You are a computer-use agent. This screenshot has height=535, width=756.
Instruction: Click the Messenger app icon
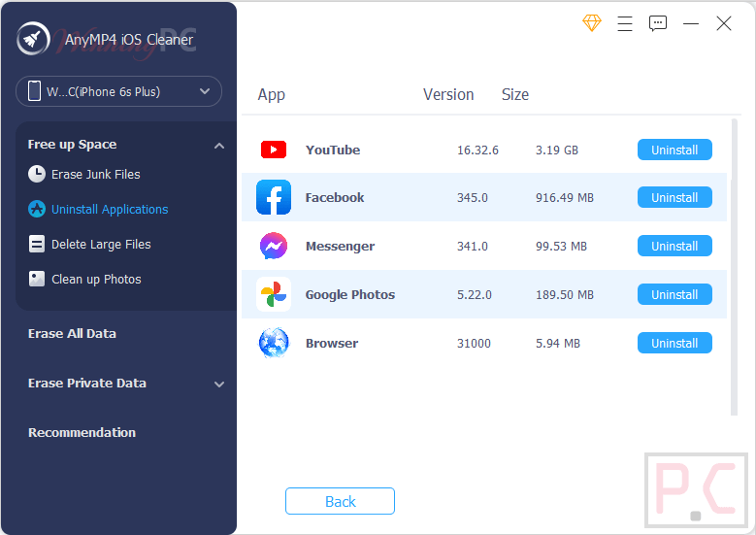click(274, 246)
